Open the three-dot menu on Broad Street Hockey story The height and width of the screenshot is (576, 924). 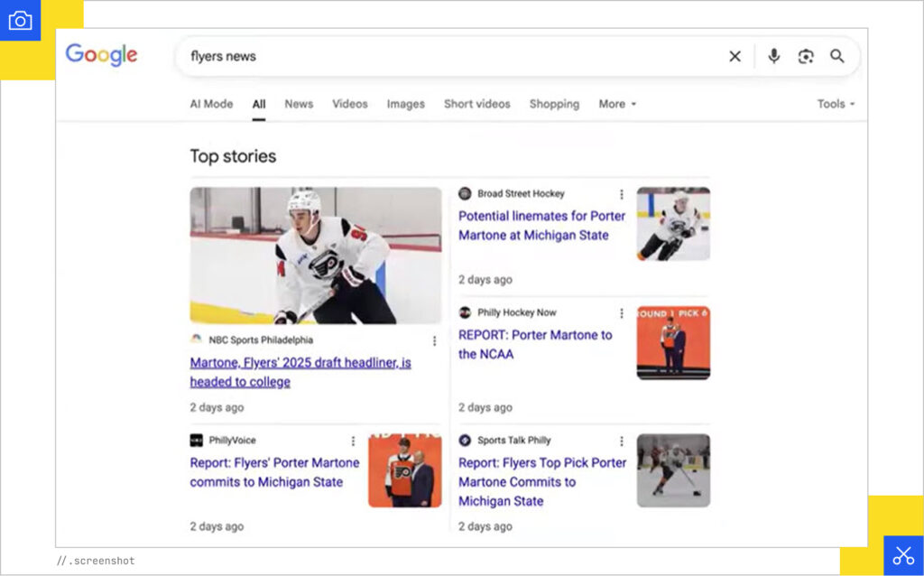(x=621, y=193)
